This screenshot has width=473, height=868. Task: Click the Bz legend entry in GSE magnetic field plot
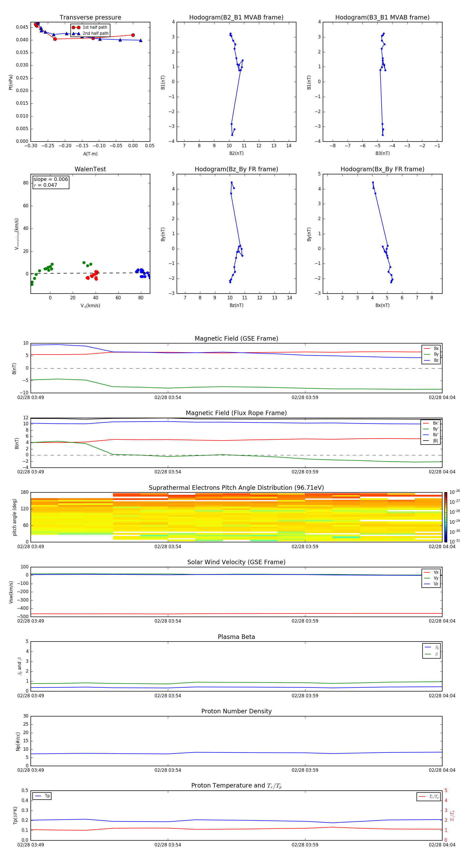coord(431,360)
